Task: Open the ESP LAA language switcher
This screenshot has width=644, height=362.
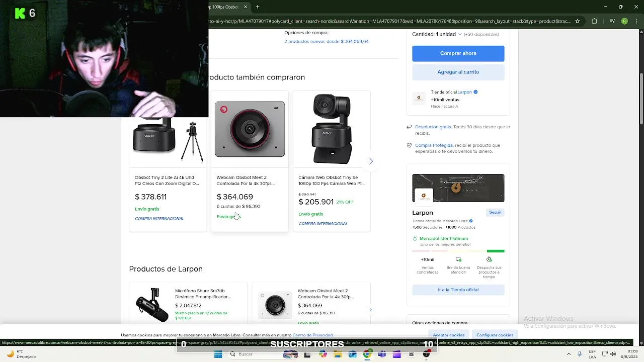Action: point(592,354)
